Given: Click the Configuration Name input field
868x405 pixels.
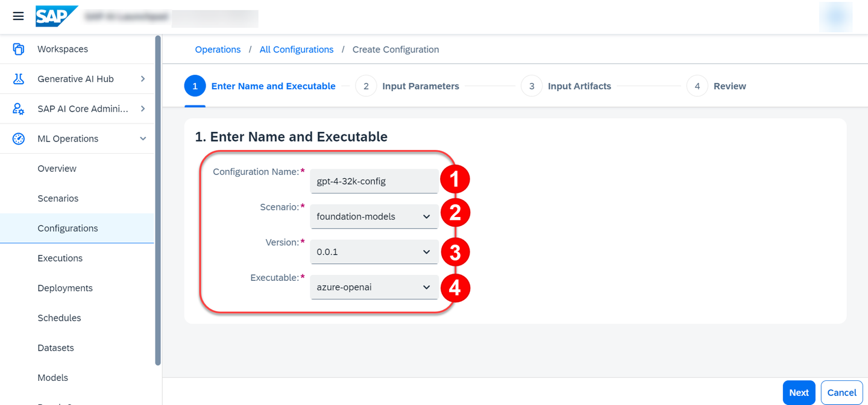Looking at the screenshot, I should coord(374,181).
